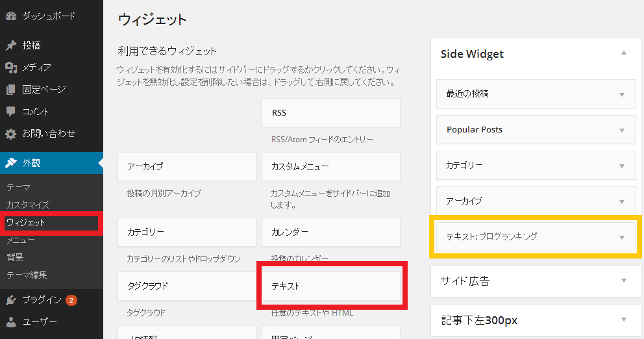
Task: Click the gear icon beside お問い合わせ
Action: [x=11, y=134]
